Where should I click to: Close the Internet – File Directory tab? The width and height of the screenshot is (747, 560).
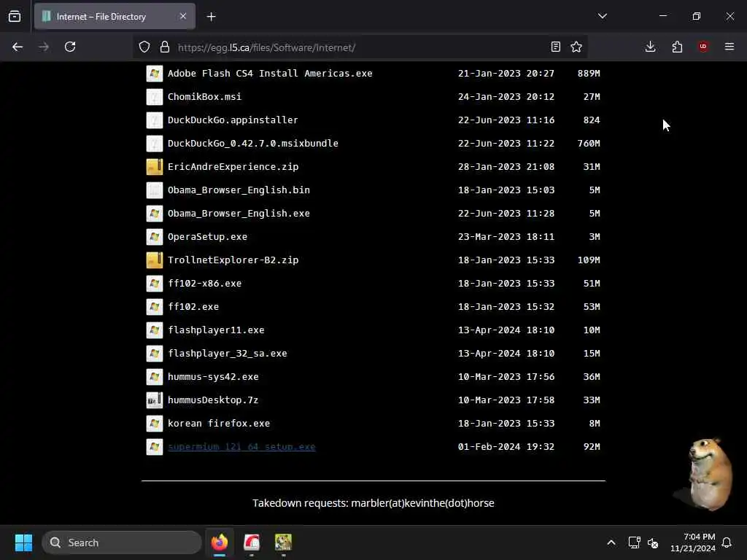[x=183, y=16]
